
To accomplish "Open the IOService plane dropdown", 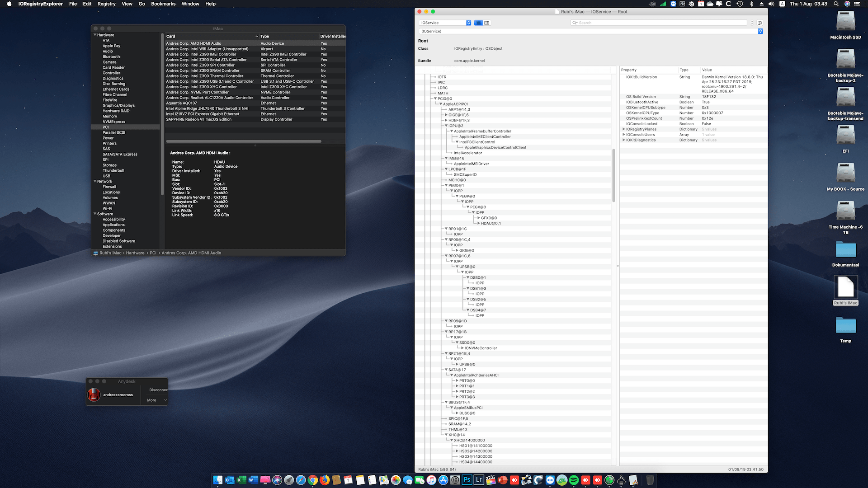I will coord(445,23).
